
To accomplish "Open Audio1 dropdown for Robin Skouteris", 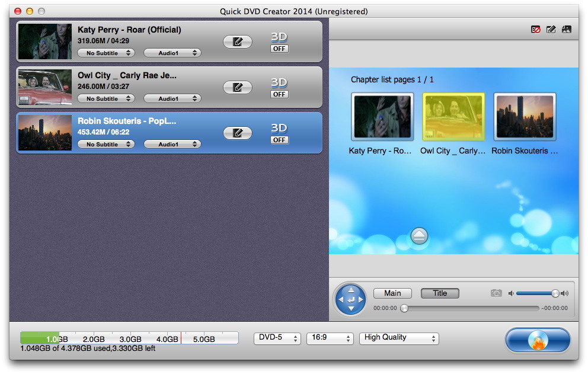I will click(172, 144).
